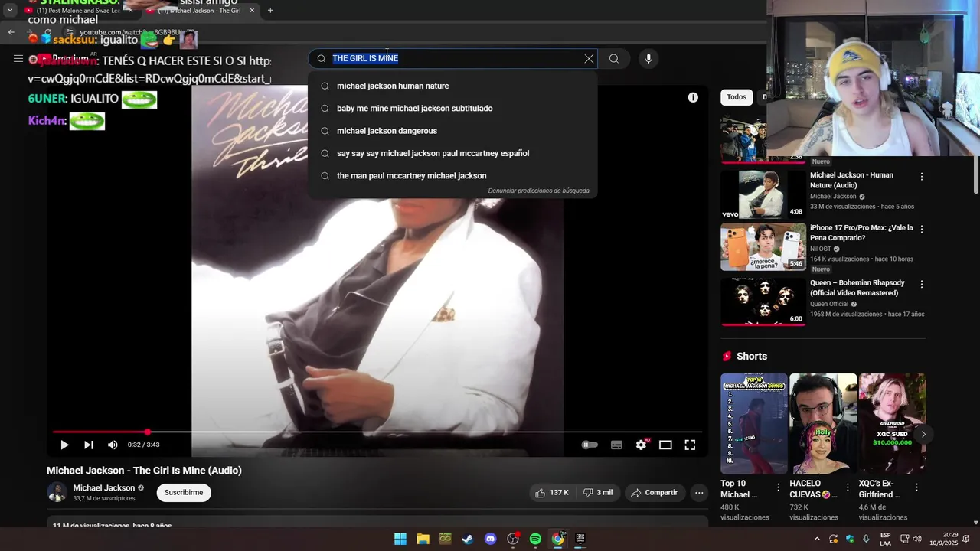
Task: Open the three-dot more actions under the video
Action: tap(699, 493)
